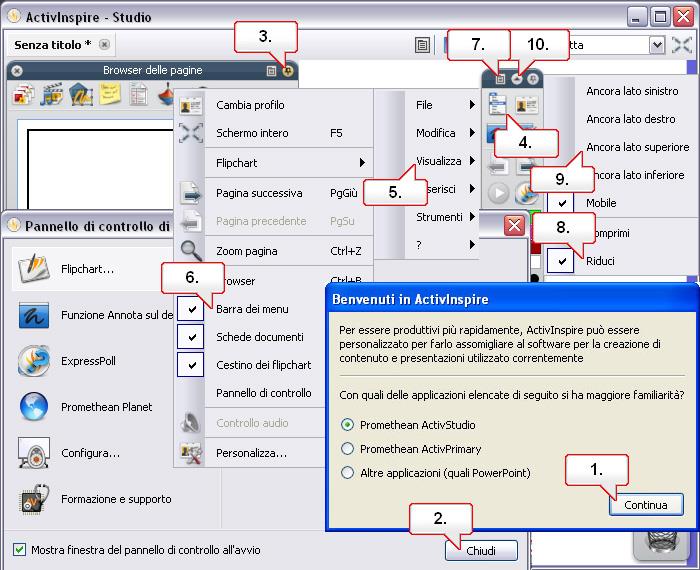Choose Ancora lato destro option
700x570 pixels.
(x=630, y=119)
